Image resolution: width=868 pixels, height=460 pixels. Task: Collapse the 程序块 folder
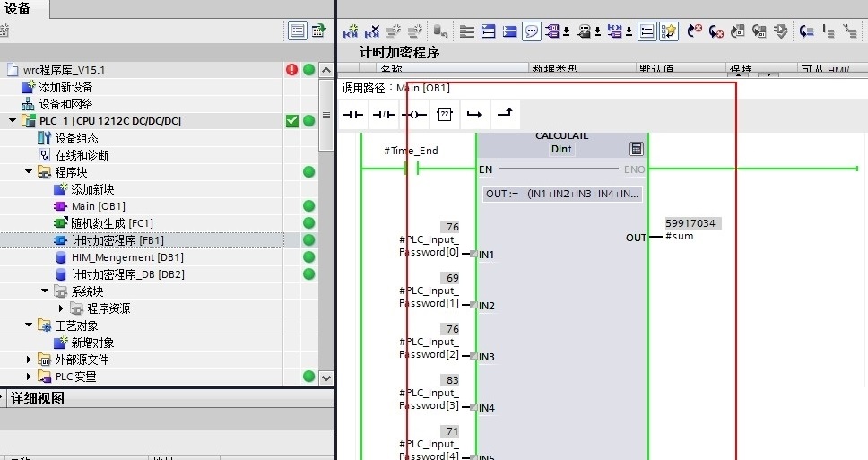[29, 171]
